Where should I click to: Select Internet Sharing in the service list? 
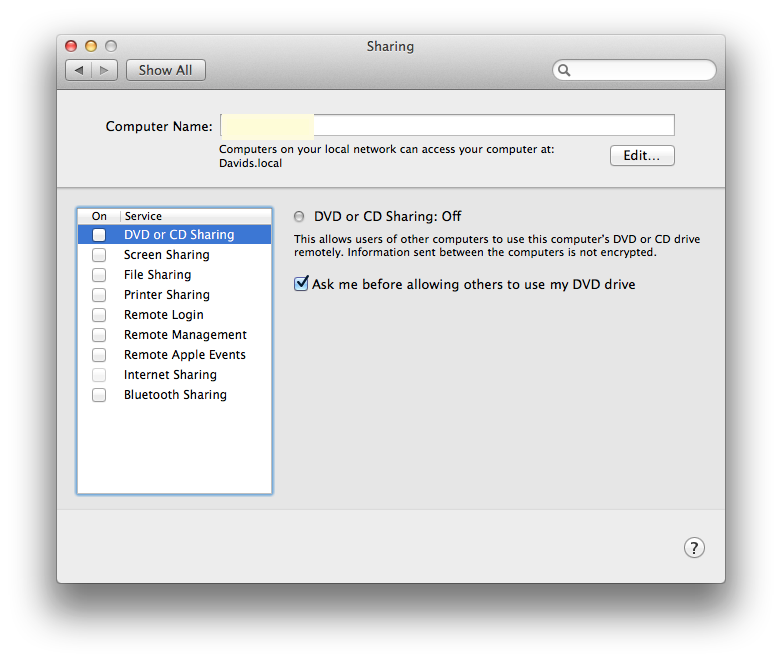(175, 375)
